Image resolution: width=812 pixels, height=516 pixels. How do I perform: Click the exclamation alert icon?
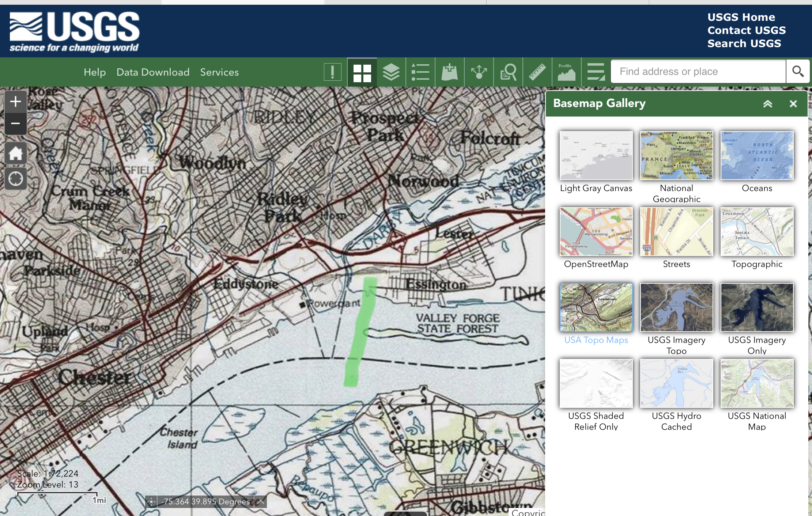(x=332, y=72)
